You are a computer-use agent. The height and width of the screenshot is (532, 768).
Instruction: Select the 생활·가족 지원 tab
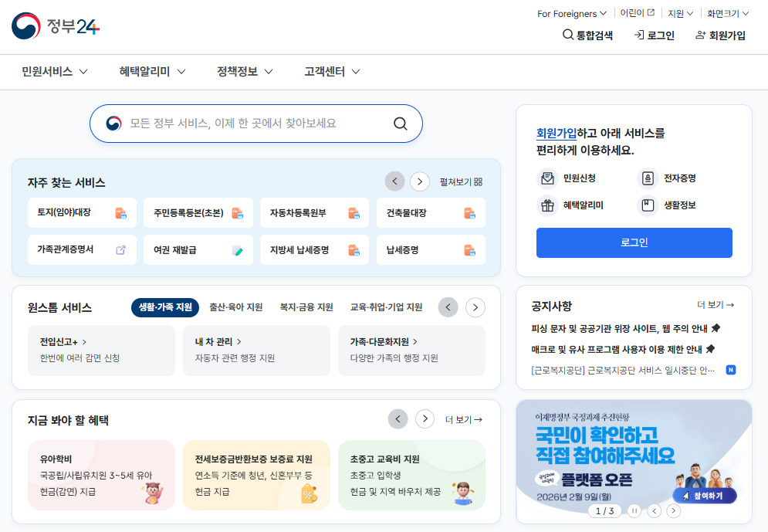coord(165,307)
